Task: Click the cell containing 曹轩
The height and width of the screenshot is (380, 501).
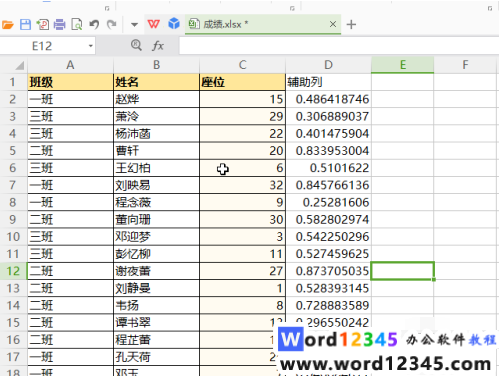Action: coord(156,151)
